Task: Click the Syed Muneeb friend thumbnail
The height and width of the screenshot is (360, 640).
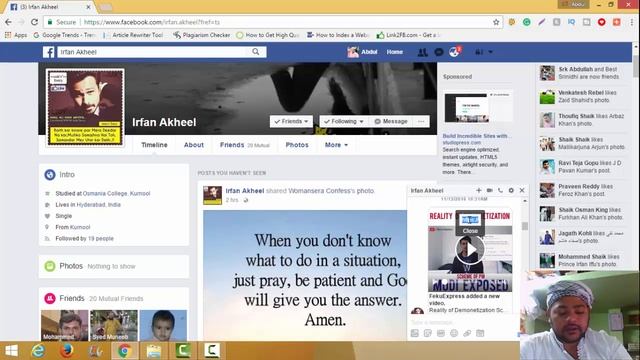Action: [114, 325]
